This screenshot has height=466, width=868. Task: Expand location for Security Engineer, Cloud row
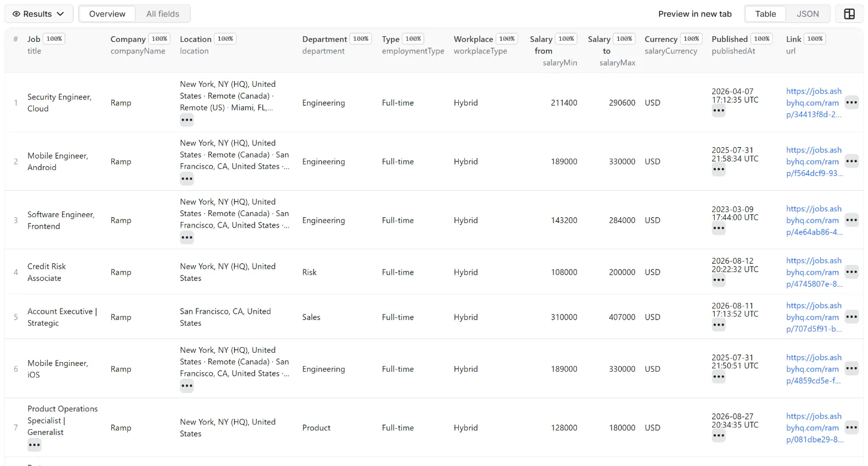(187, 120)
